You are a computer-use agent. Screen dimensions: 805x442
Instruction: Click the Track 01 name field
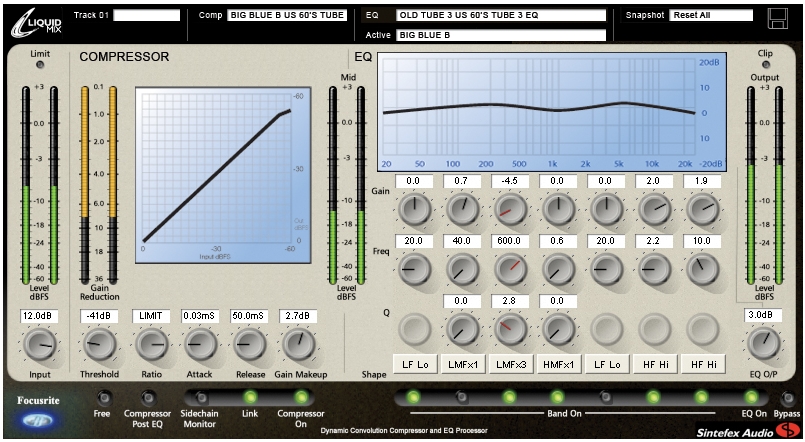[147, 15]
